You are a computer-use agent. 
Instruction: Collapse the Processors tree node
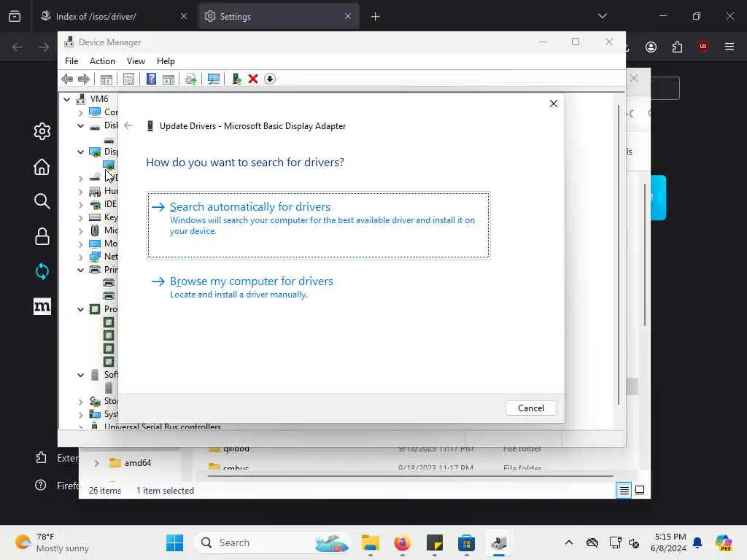click(x=80, y=309)
